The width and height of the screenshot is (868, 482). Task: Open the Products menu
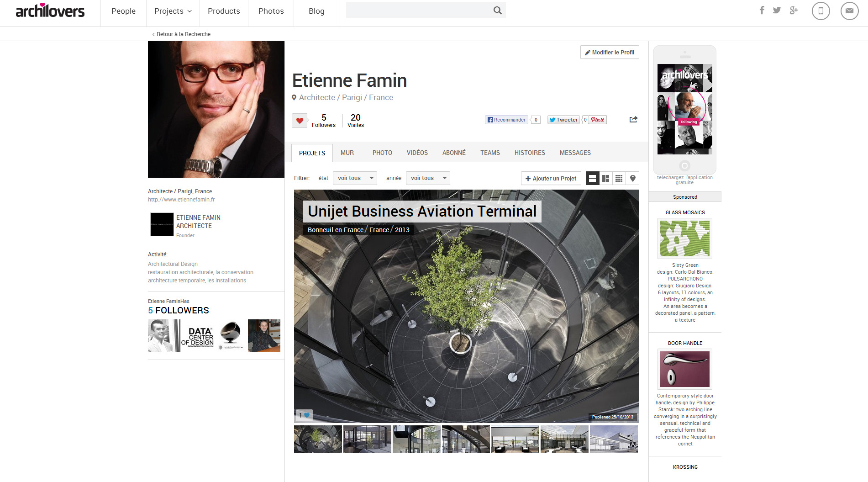point(224,11)
